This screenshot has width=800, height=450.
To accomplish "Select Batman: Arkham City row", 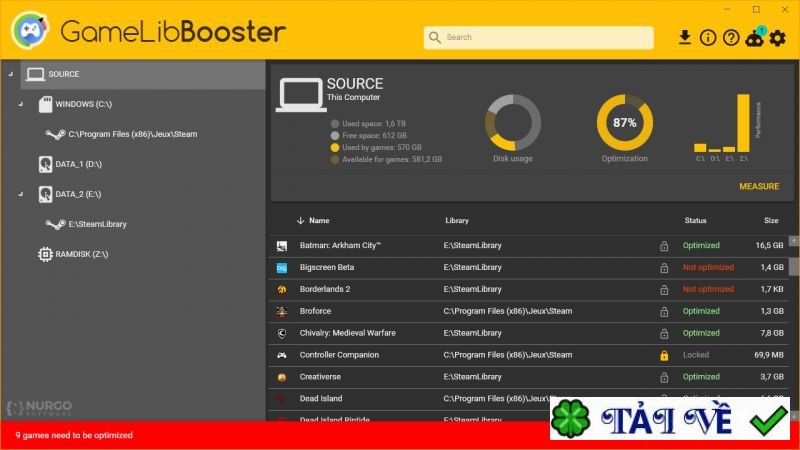I will tap(529, 245).
